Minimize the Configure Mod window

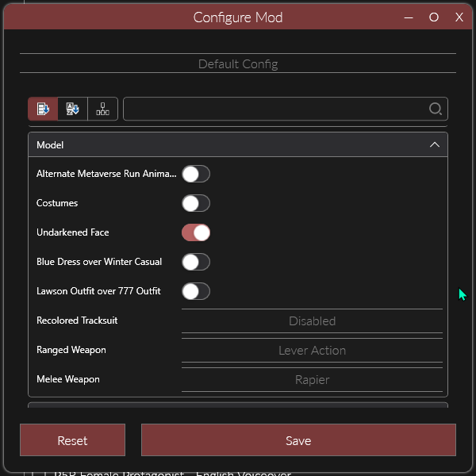(x=409, y=17)
